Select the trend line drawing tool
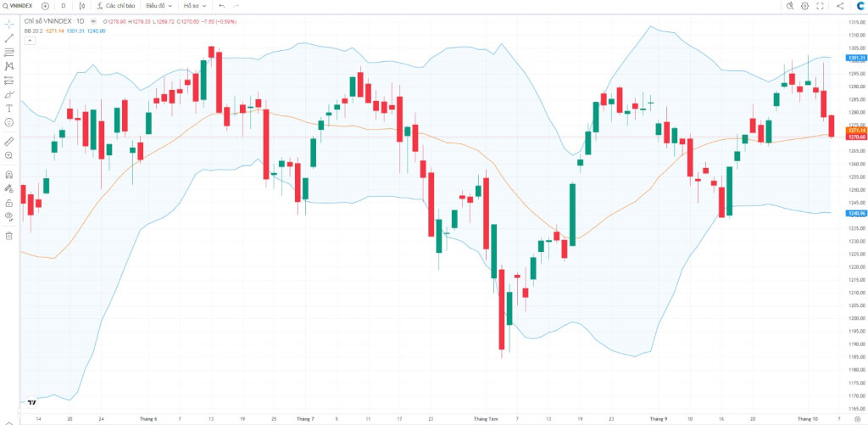Image resolution: width=868 pixels, height=425 pixels. click(8, 38)
